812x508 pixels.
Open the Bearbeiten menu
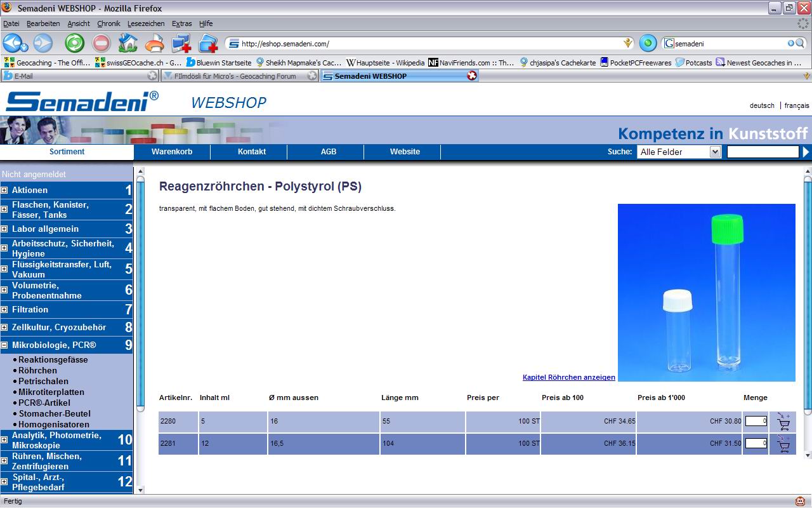tap(43, 23)
